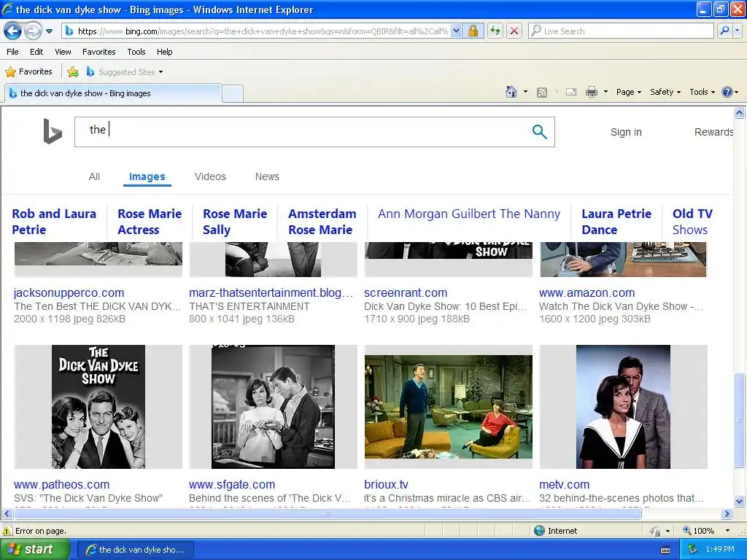Open a new blank tab
Viewport: 747px width, 560px height.
coord(233,93)
